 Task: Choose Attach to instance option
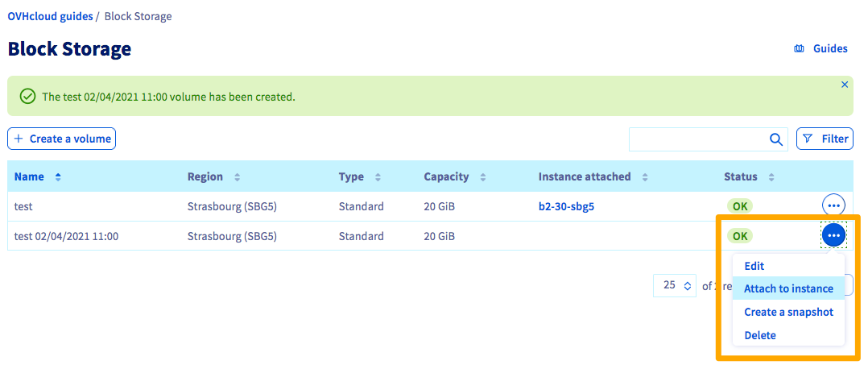[x=788, y=288]
